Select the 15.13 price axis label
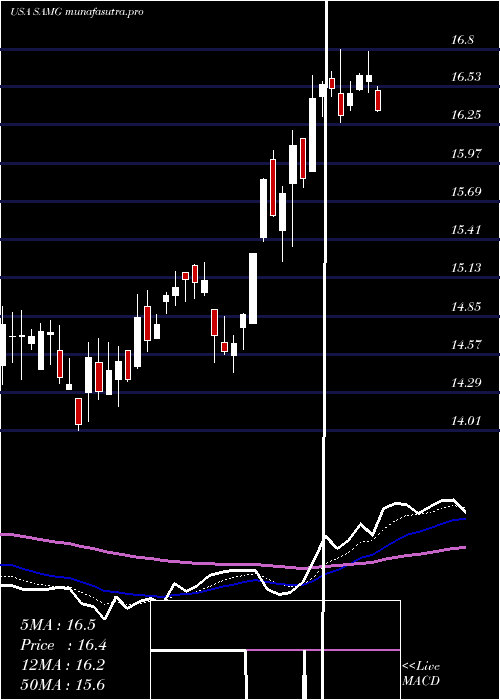The width and height of the screenshot is (500, 700). pos(466,268)
